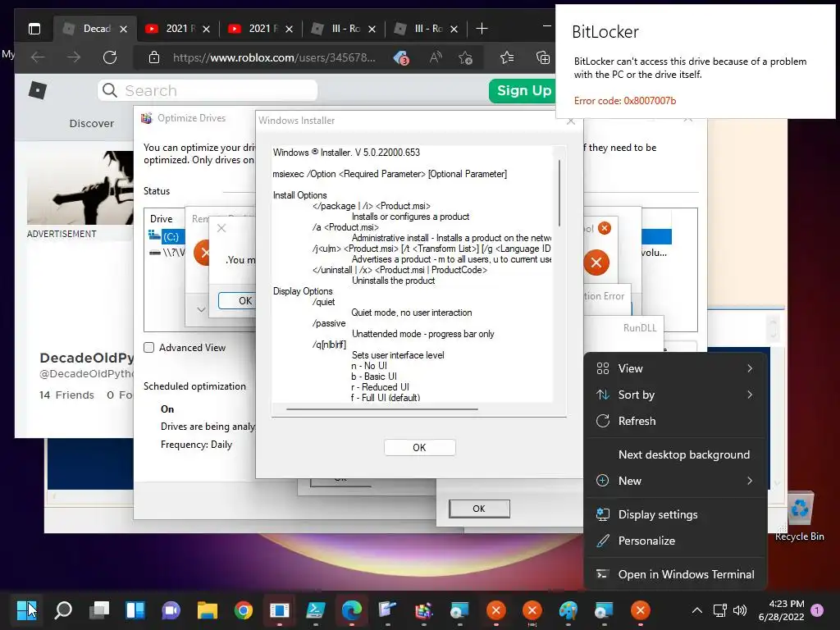840x630 pixels.
Task: Open clock and date 4:23 PM
Action: point(781,610)
